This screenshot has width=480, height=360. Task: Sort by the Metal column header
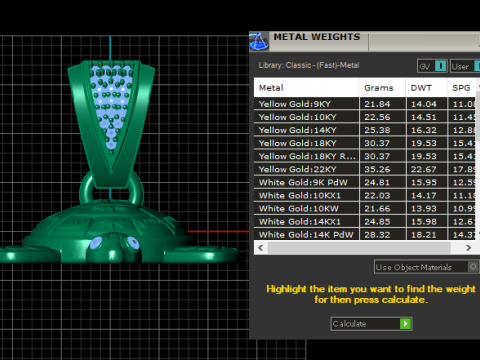[306, 88]
